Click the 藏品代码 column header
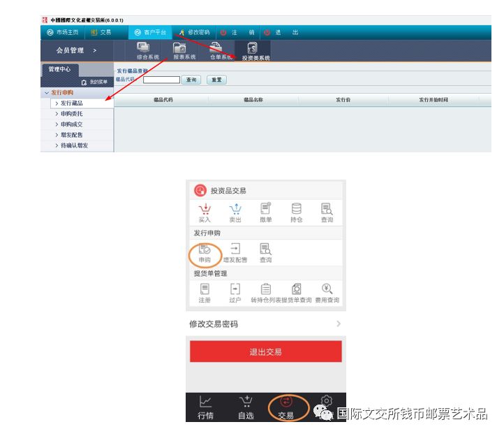Viewport: 504px width, 436px height. tap(163, 100)
